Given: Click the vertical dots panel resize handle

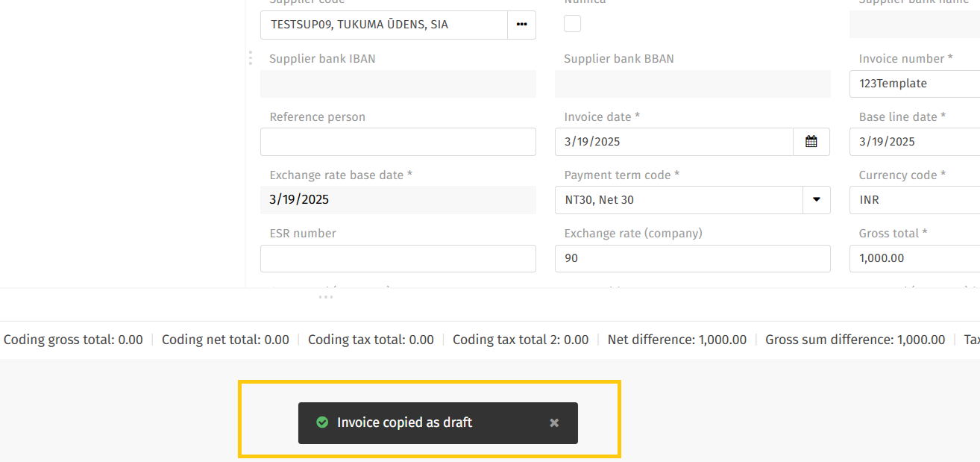Looking at the screenshot, I should (251, 58).
